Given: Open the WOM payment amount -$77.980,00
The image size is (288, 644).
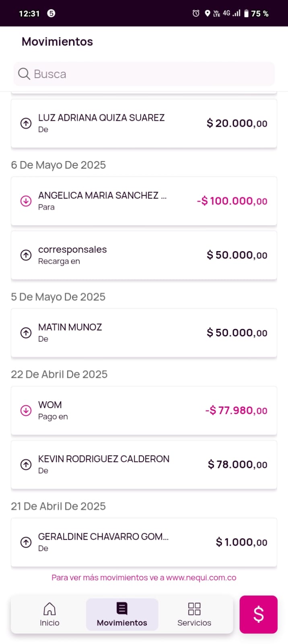Looking at the screenshot, I should [237, 411].
